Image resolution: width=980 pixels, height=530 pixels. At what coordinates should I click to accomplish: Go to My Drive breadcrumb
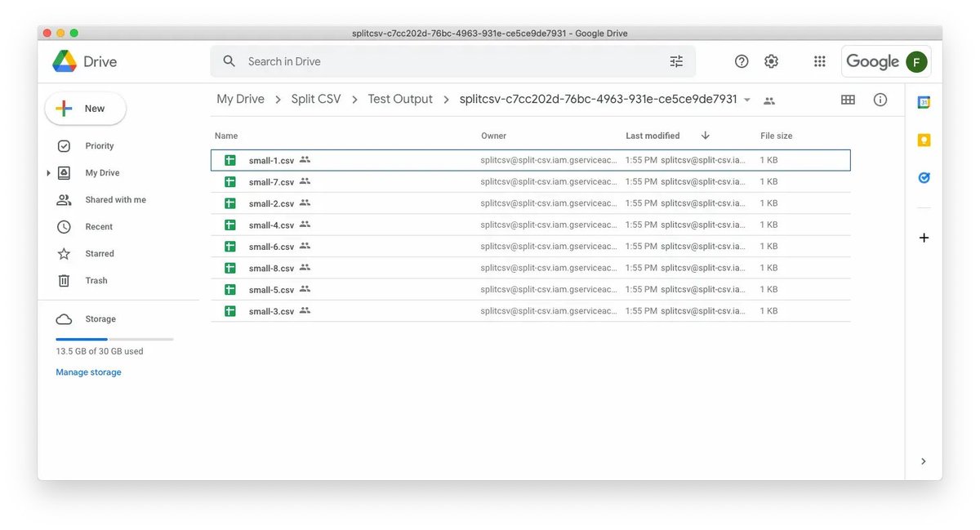click(240, 99)
